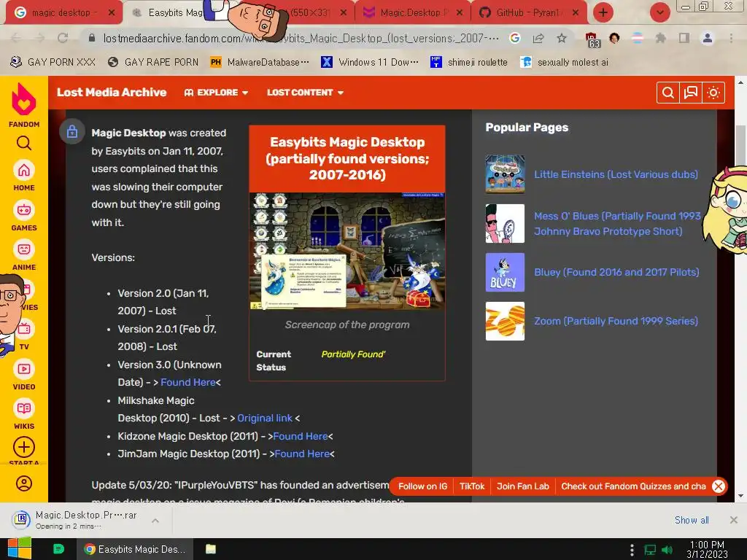Viewport: 747px width, 560px height.
Task: Click taskbar volume speaker icon
Action: [x=667, y=550]
